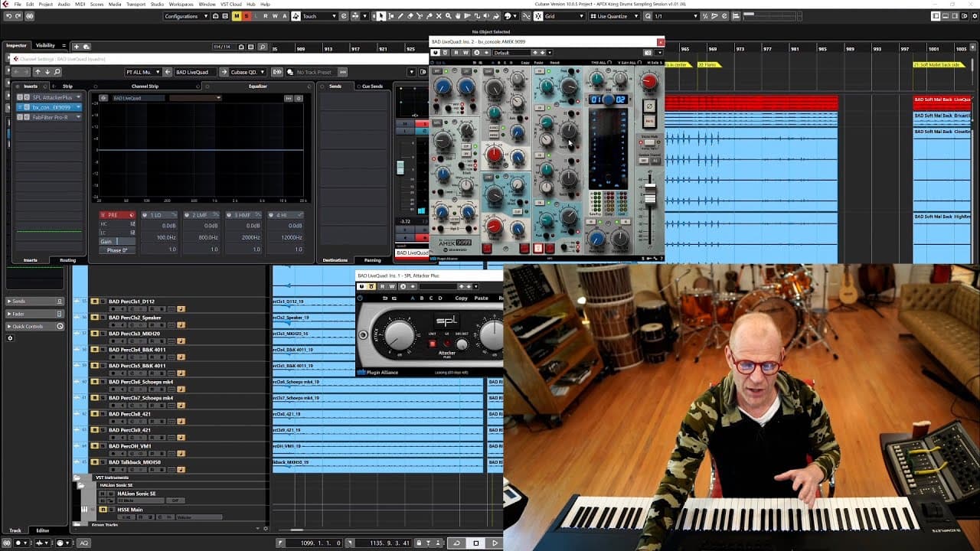This screenshot has width=980, height=551.
Task: Click the Phase 0° button
Action: tap(117, 250)
